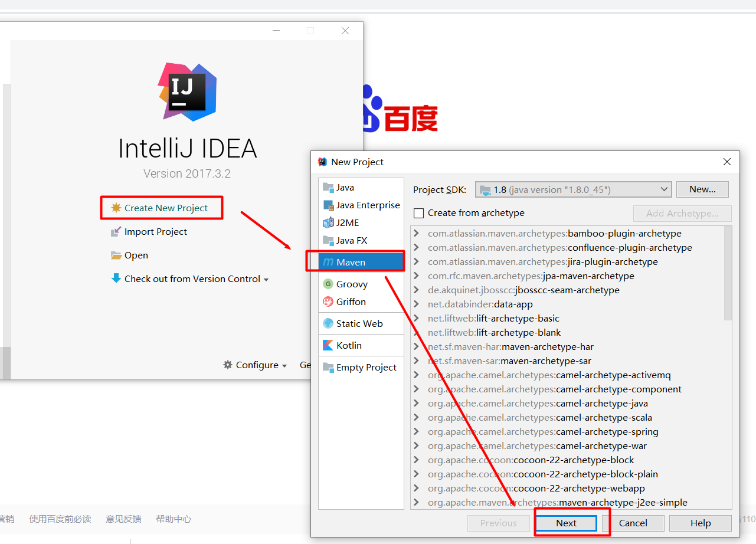
Task: Click the Baidu logo in the browser page
Action: (400, 110)
